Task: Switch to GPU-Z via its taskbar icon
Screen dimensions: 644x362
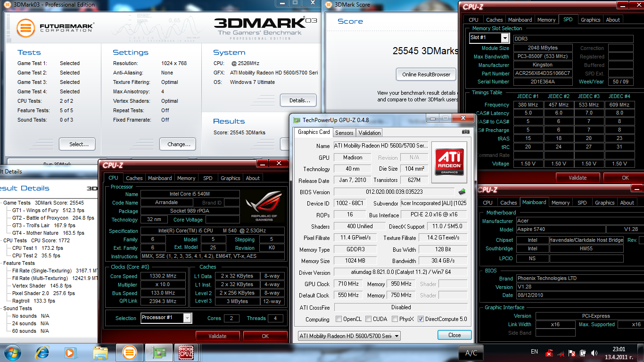Action: 159,352
